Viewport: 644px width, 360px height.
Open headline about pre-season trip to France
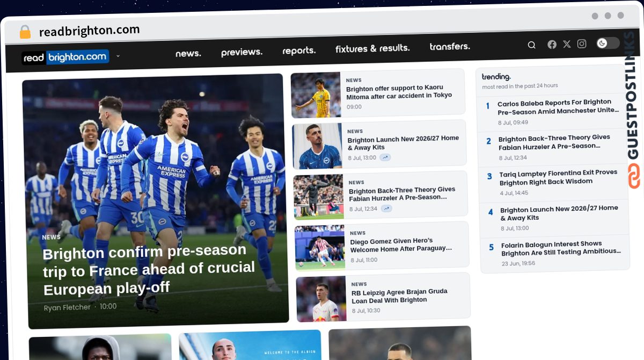point(149,269)
